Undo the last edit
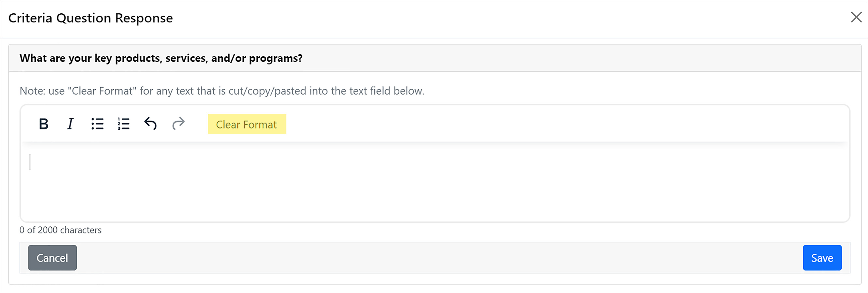 click(151, 123)
